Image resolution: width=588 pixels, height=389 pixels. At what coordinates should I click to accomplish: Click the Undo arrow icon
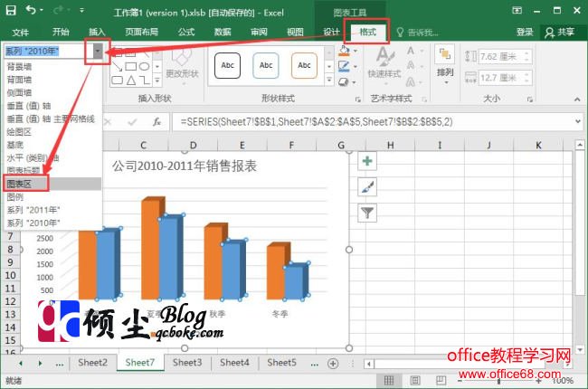[31, 10]
